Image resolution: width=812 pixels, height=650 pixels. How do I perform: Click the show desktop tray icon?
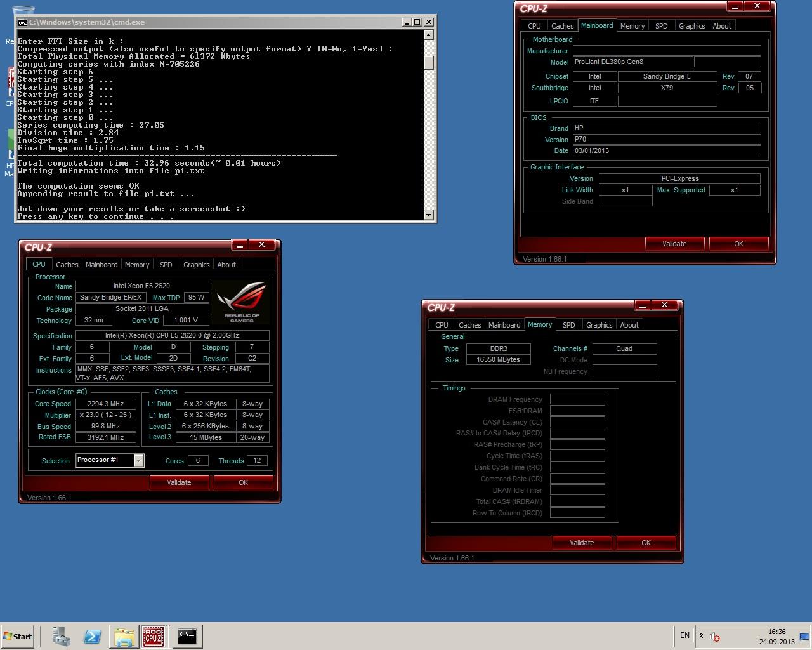click(x=804, y=637)
